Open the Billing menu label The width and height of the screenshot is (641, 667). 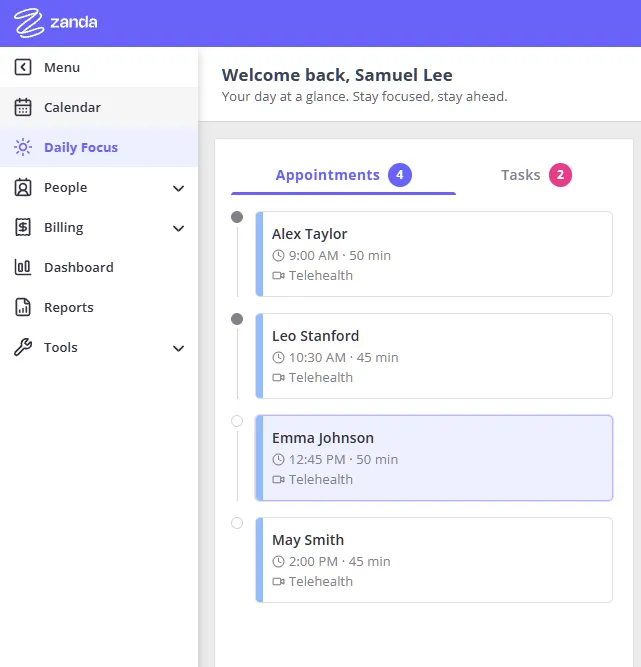coord(64,228)
